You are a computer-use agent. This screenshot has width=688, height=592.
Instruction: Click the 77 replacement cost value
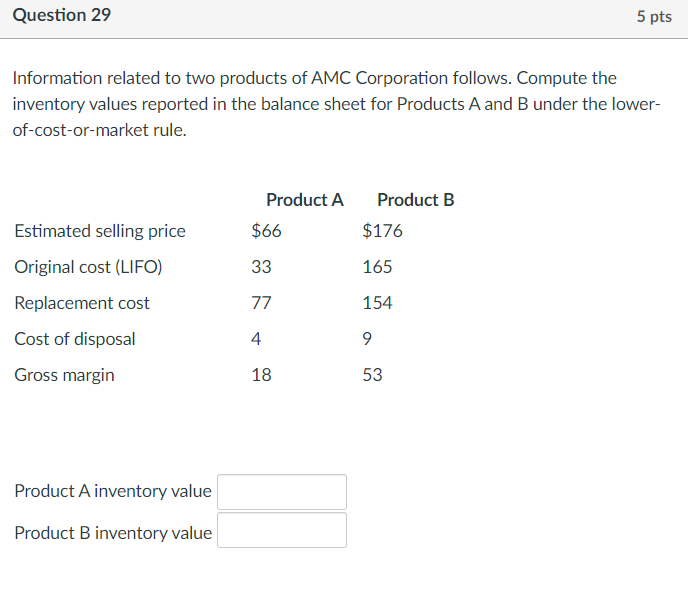(x=262, y=303)
